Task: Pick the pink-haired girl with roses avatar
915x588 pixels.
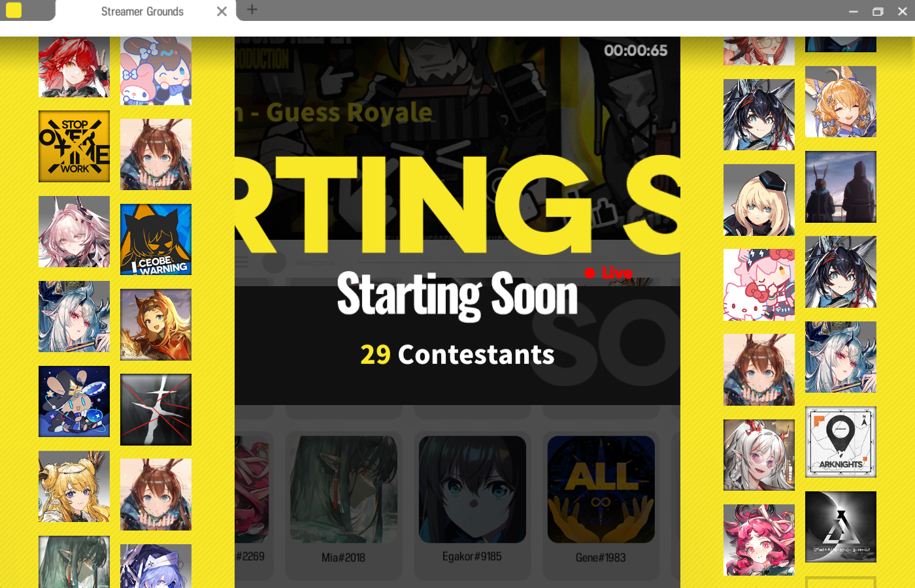Action: 759,540
